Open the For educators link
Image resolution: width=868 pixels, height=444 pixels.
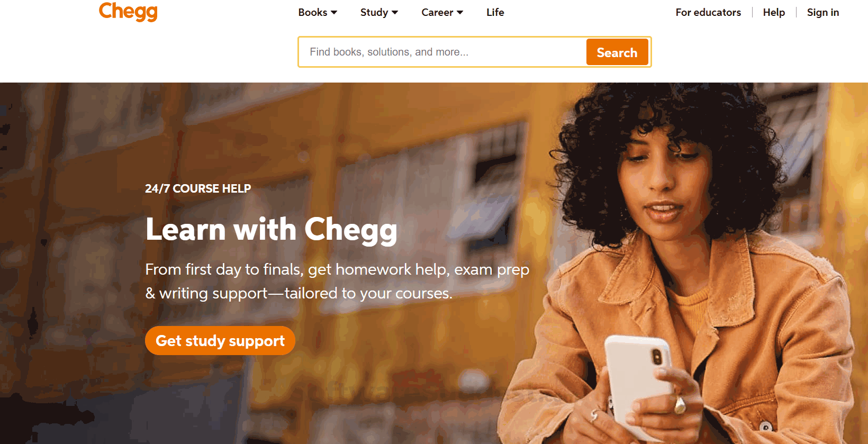pyautogui.click(x=708, y=12)
